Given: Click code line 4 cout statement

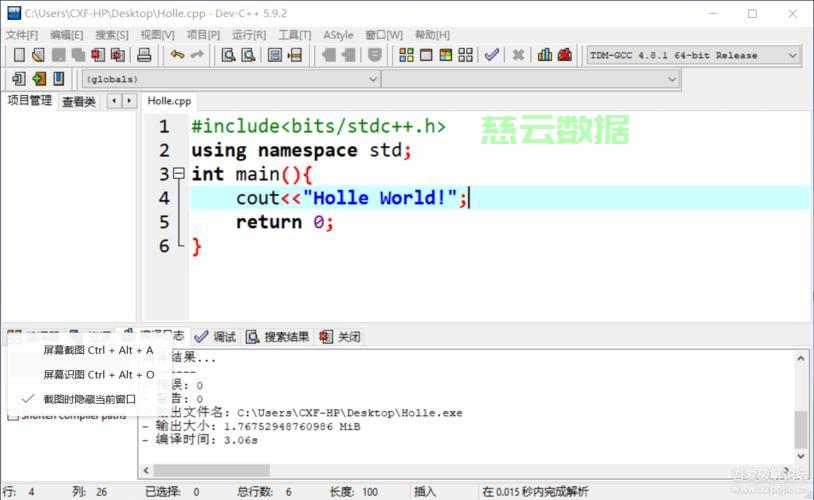Looking at the screenshot, I should tap(353, 198).
